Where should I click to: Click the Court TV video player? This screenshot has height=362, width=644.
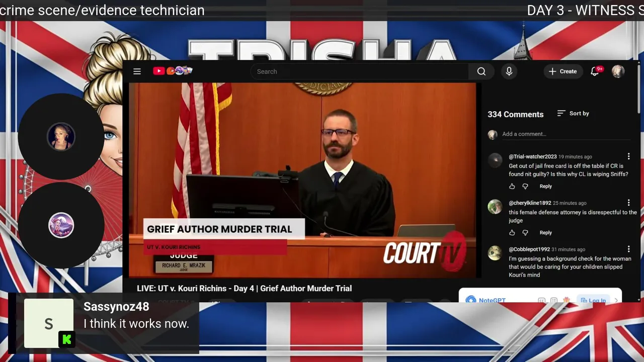[x=302, y=180]
